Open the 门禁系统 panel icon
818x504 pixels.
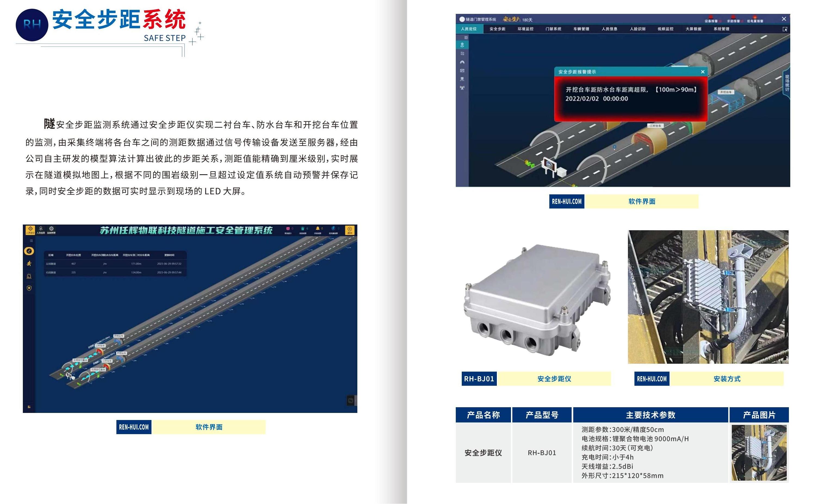[x=551, y=30]
